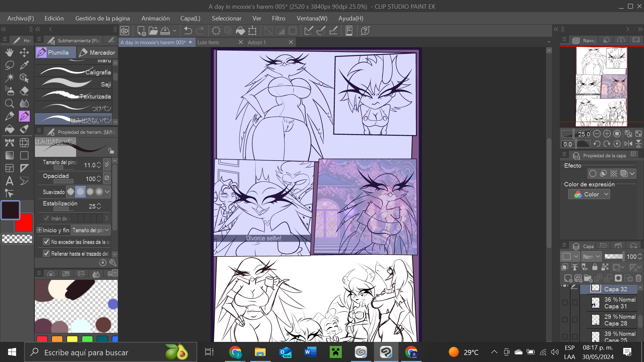Create a new document from toolbar
The image size is (644, 362).
coord(141,31)
